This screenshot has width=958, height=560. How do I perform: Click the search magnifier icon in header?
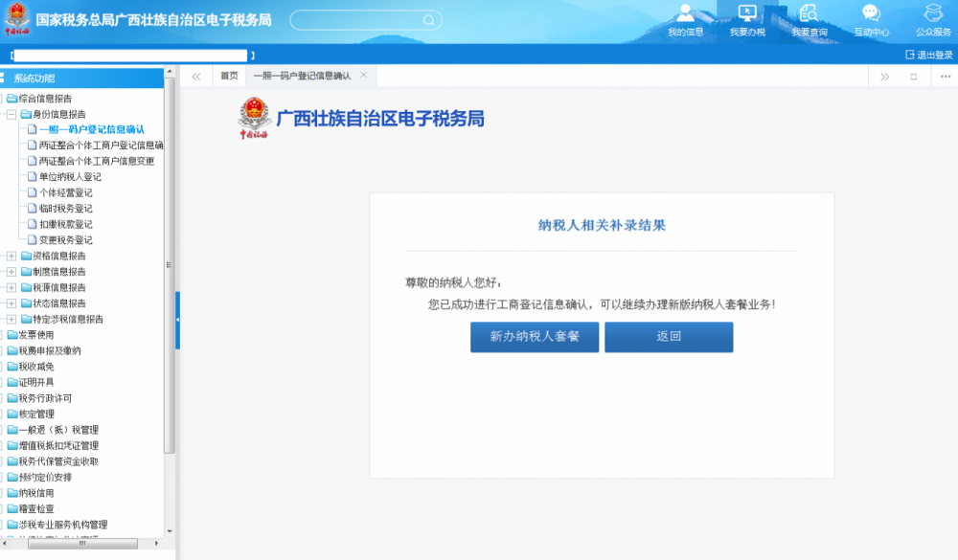tap(428, 20)
